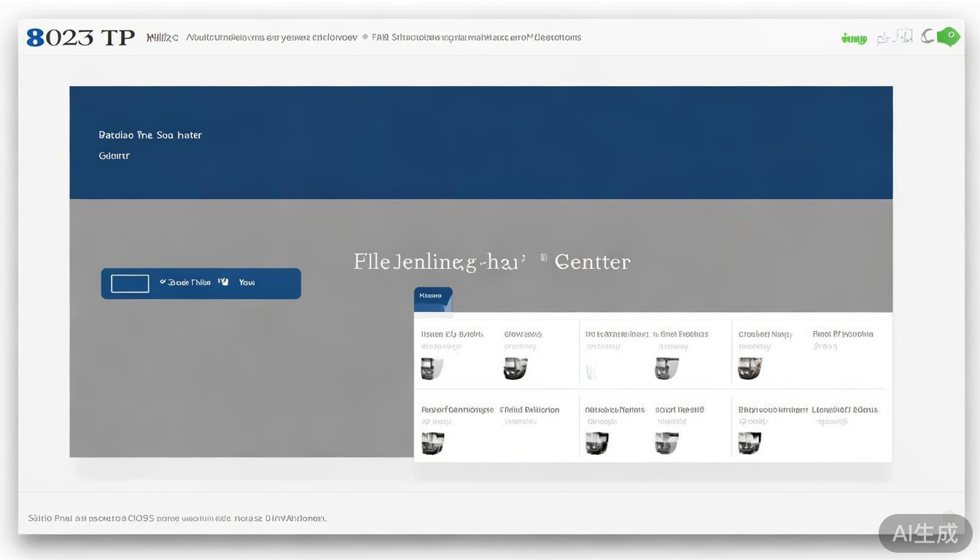This screenshot has width=980, height=560.
Task: Click product image under 'Glowaoxs' label
Action: 515,368
